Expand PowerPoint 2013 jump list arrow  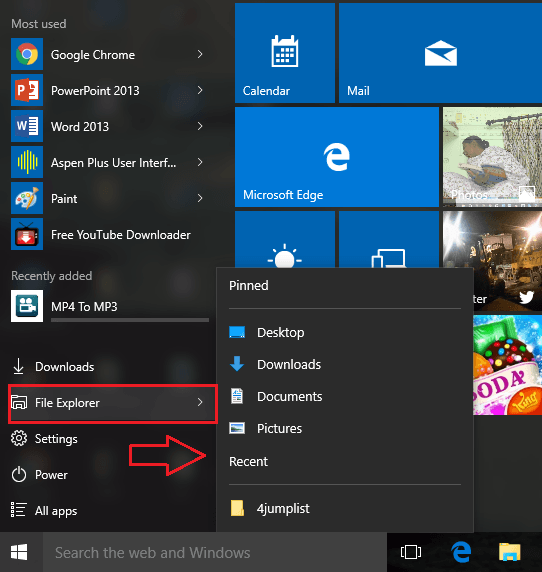click(200, 90)
